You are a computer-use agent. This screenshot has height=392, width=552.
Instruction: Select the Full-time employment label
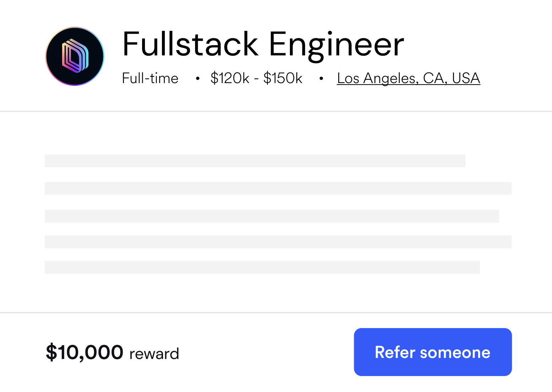pyautogui.click(x=150, y=78)
